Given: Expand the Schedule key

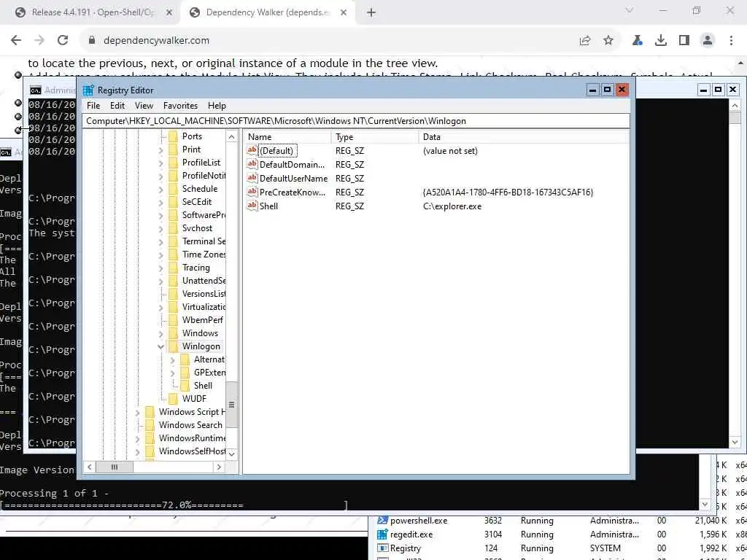Looking at the screenshot, I should pos(160,189).
